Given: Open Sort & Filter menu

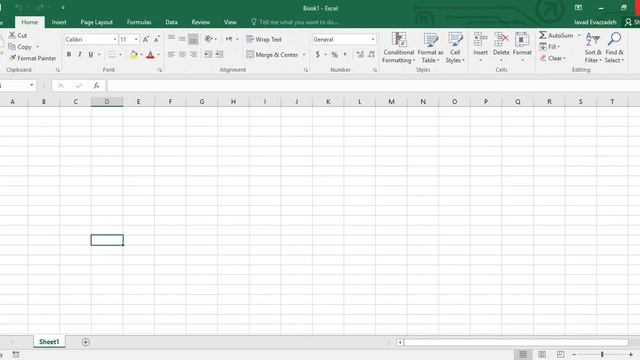Looking at the screenshot, I should coord(593,48).
